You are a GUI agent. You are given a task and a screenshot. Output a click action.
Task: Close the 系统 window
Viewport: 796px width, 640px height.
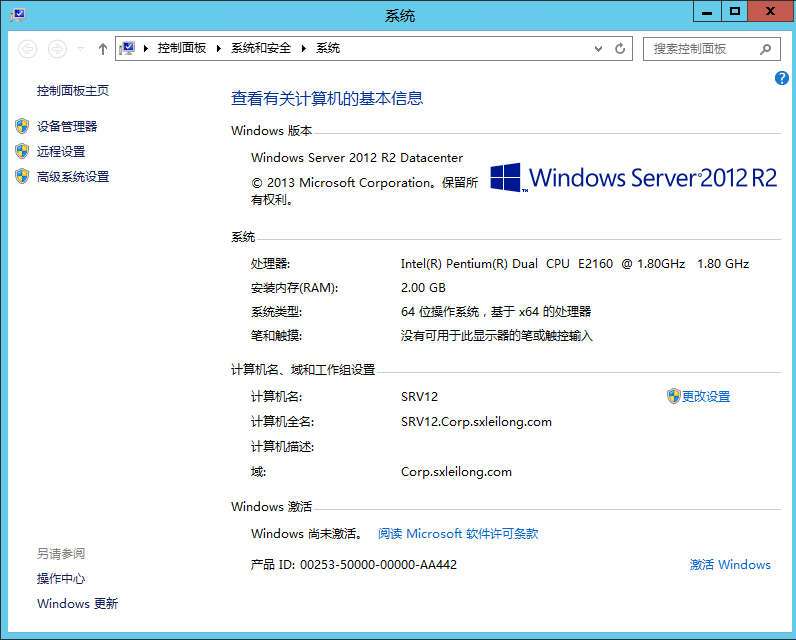tap(770, 12)
